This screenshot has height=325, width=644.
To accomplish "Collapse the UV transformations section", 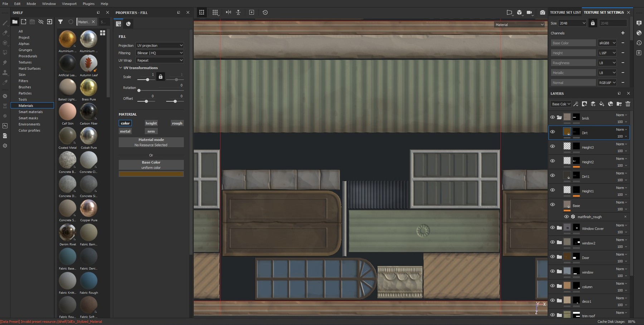I will 121,68.
